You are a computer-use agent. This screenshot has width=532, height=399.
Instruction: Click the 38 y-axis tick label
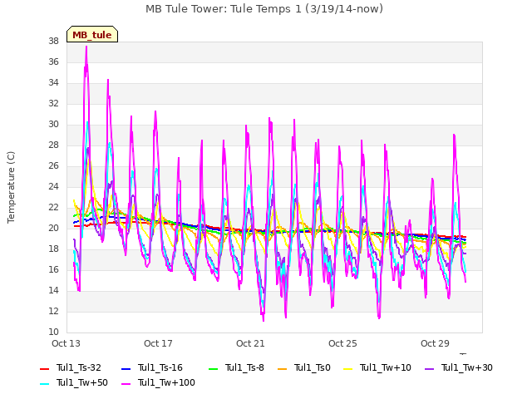53,42
